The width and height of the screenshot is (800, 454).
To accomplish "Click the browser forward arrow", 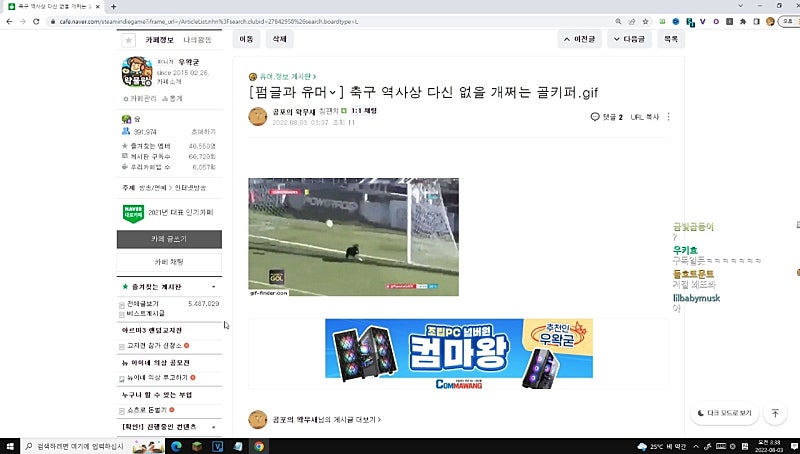I will pos(22,21).
